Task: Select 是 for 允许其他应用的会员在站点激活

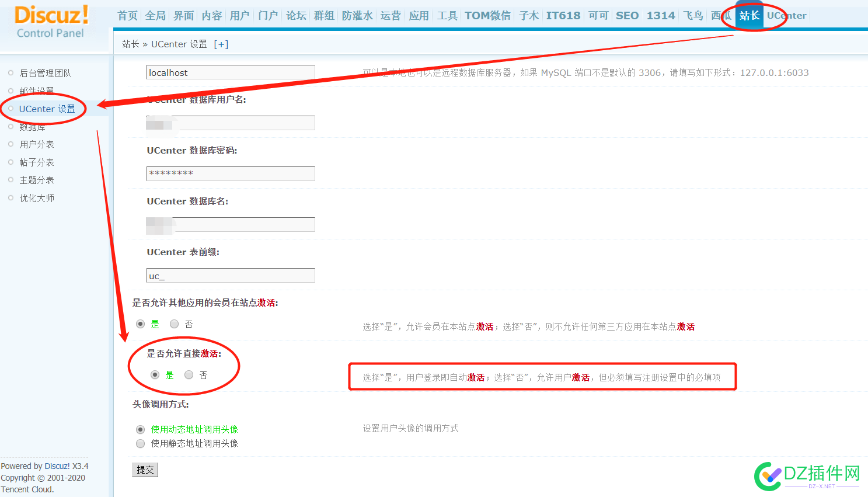Action: (140, 324)
